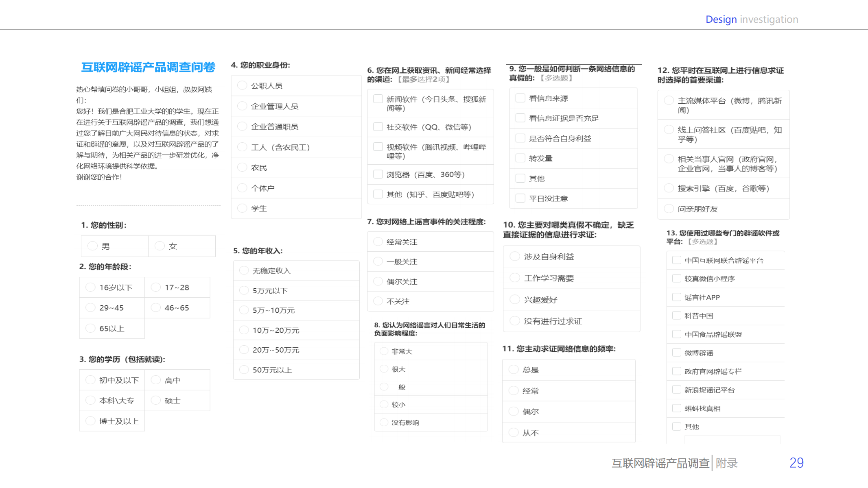Choose 博士及以上 as education level

[x=90, y=420]
